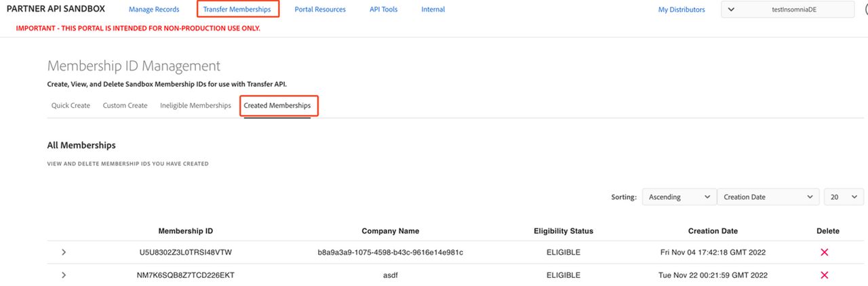Delete the asdf membership with red X
Viewport: 868px width, 286px height.
pyautogui.click(x=825, y=275)
